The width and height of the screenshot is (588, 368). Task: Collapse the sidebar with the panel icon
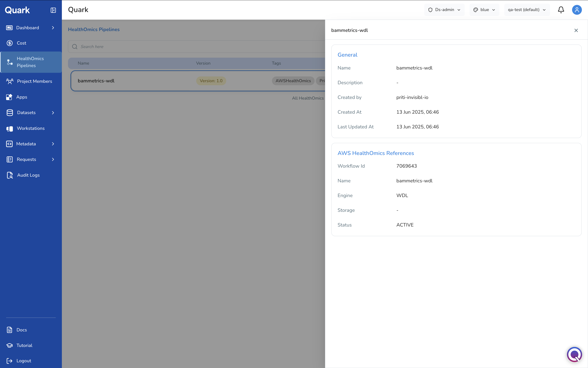coord(53,10)
